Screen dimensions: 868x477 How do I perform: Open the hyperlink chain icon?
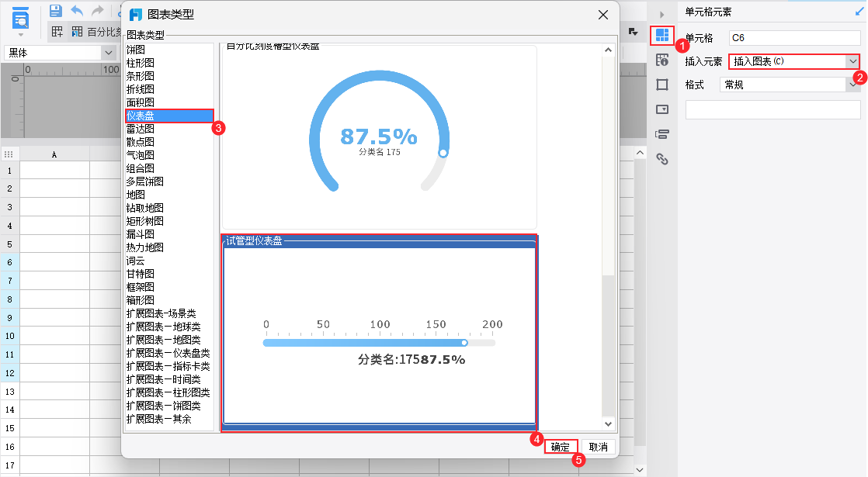tap(662, 159)
